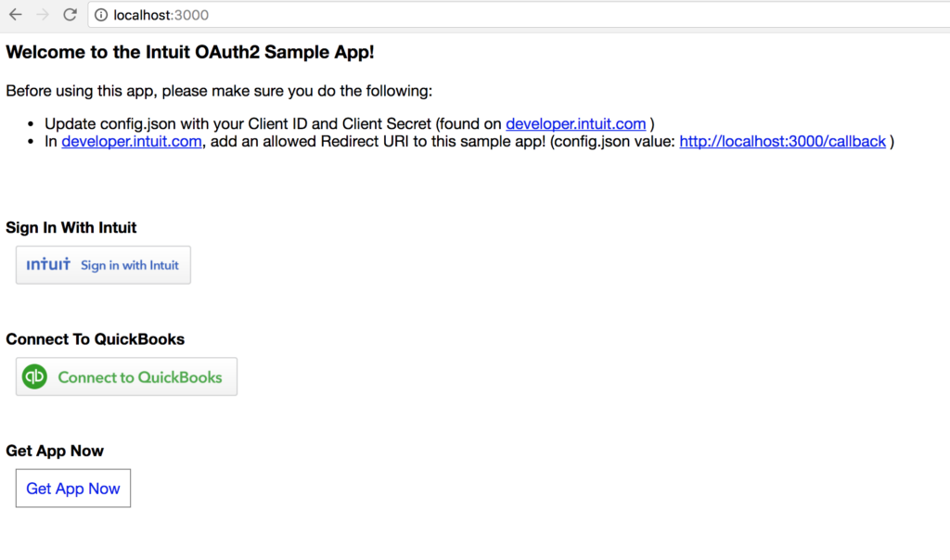Click the 'Connect To QuickBooks' section heading
The width and height of the screenshot is (950, 560).
click(x=96, y=339)
